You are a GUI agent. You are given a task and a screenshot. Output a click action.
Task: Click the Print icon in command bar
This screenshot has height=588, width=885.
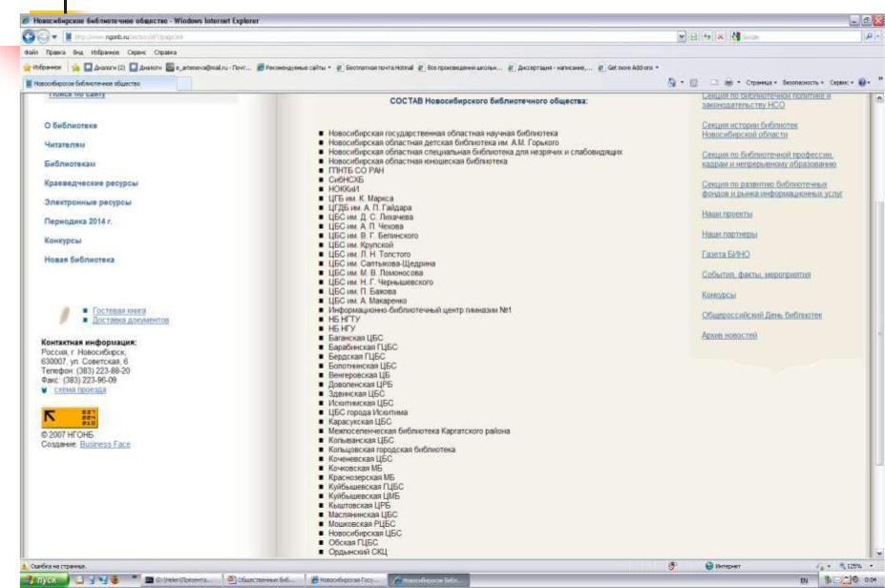(x=728, y=82)
